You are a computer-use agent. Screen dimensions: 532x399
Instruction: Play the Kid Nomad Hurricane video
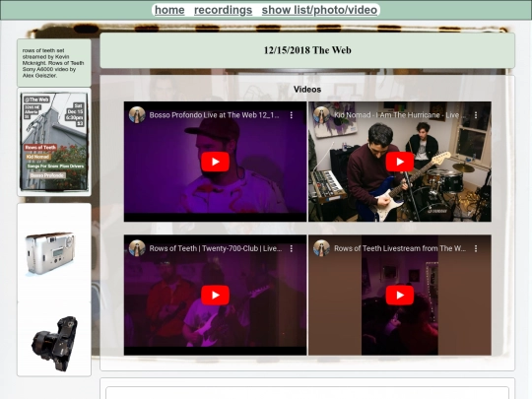pyautogui.click(x=400, y=162)
